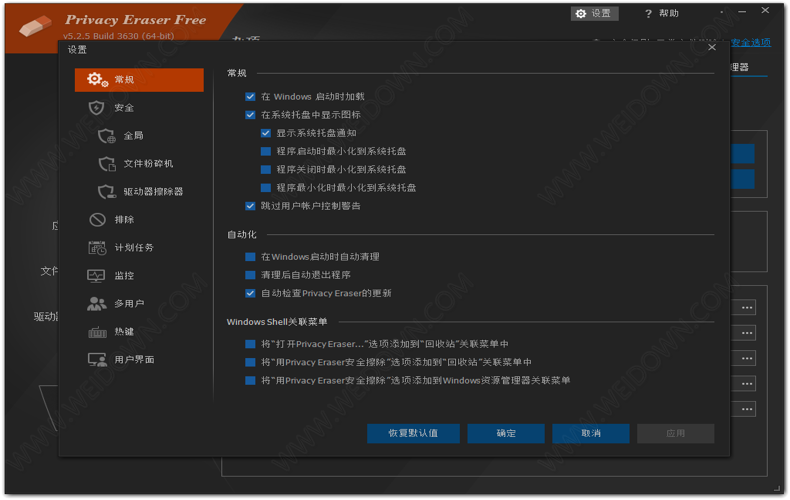790x500 pixels.
Task: Open the 驱动器擦除器 settings page
Action: coord(139,192)
